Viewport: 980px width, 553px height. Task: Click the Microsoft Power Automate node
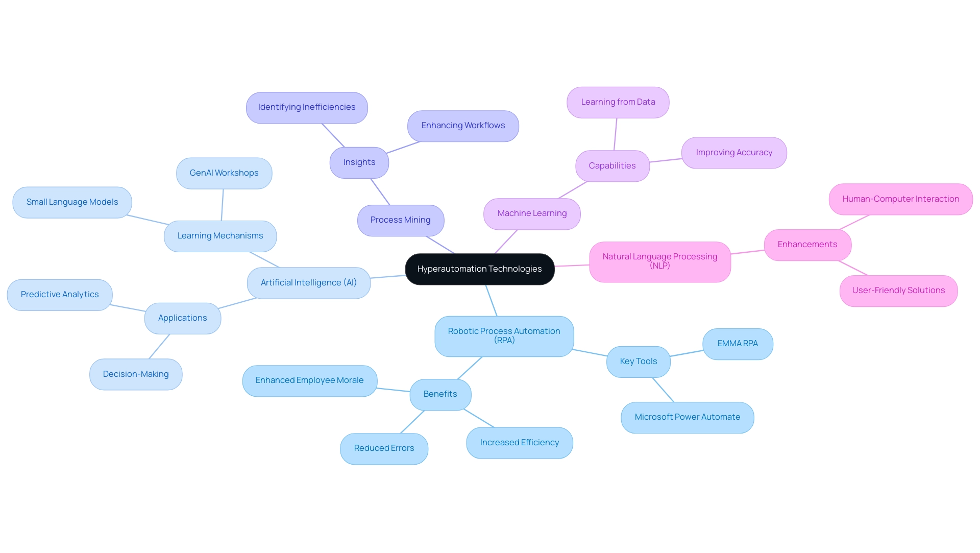687,416
